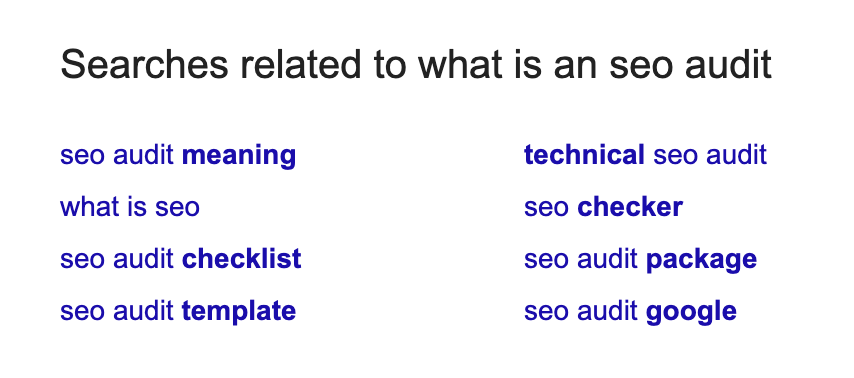The width and height of the screenshot is (854, 378).
Task: Click the "Searches related to" heading text
Action: tap(233, 64)
